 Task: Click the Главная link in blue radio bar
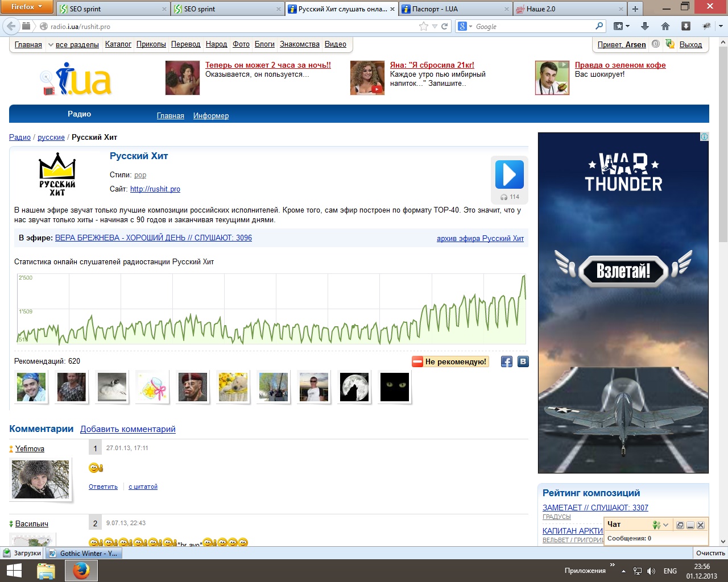coord(171,116)
